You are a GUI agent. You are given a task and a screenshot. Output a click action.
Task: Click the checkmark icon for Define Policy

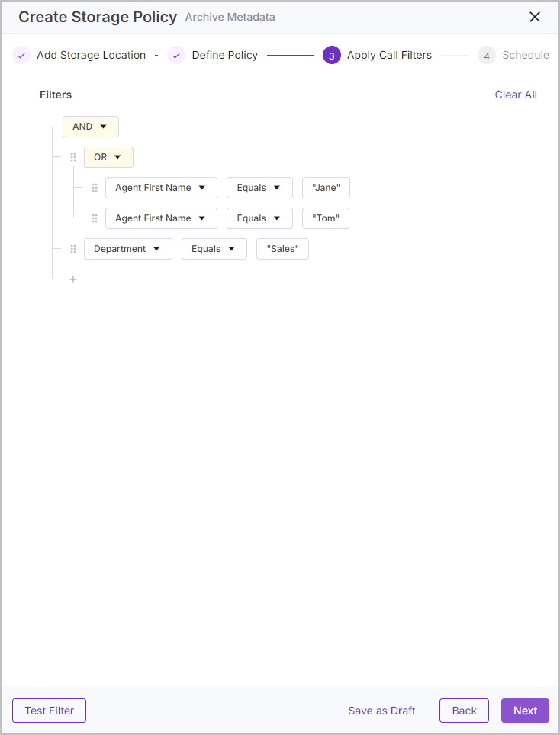coord(176,55)
